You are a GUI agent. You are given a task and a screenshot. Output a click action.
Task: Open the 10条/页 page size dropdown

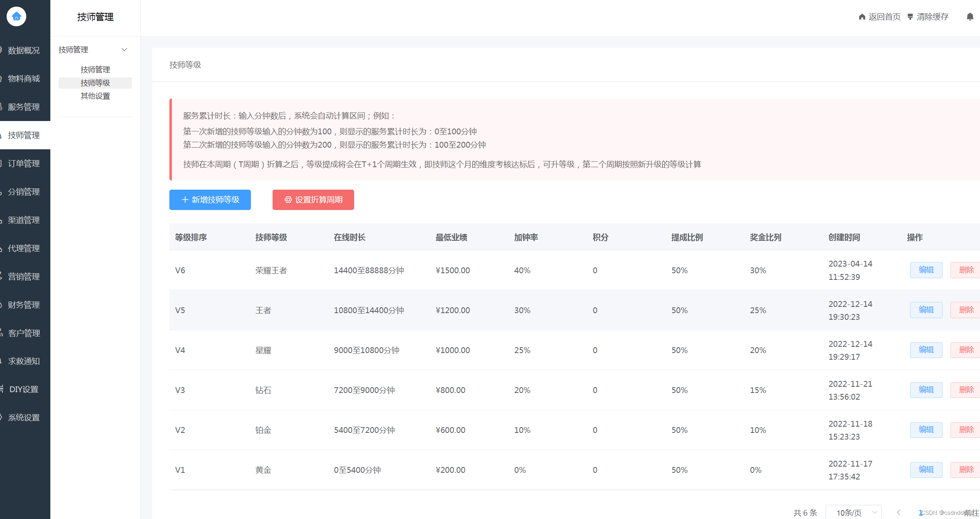point(853,512)
